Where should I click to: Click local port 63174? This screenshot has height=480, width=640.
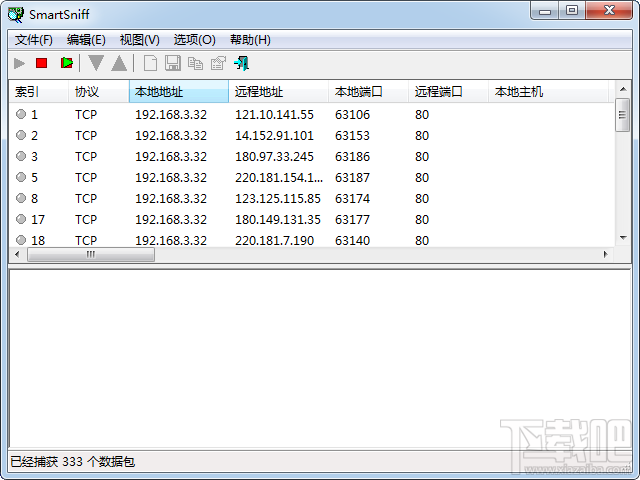tap(352, 199)
